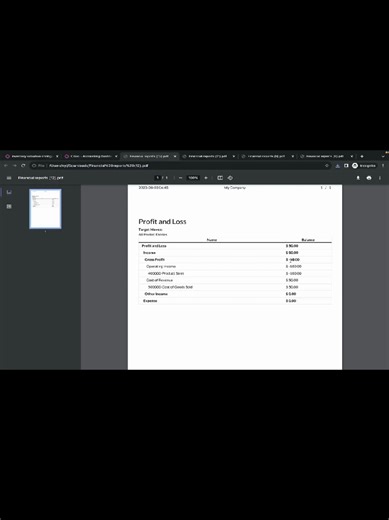Click the bold "Profit and Loss" table row
The width and height of the screenshot is (389, 520).
[235, 246]
